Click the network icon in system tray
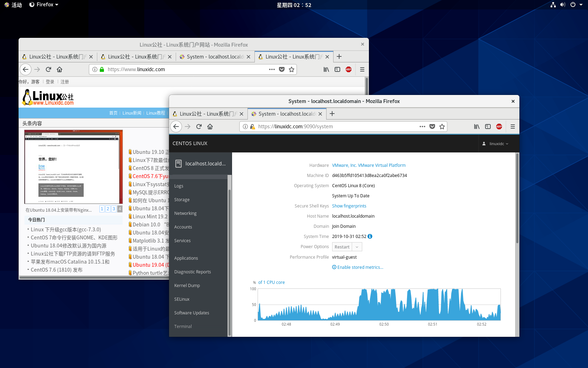The width and height of the screenshot is (588, 368). (553, 5)
